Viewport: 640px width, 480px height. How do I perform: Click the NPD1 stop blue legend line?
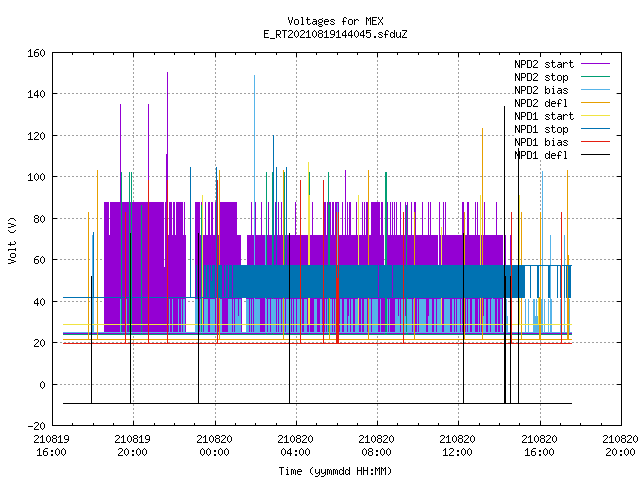[x=595, y=129]
